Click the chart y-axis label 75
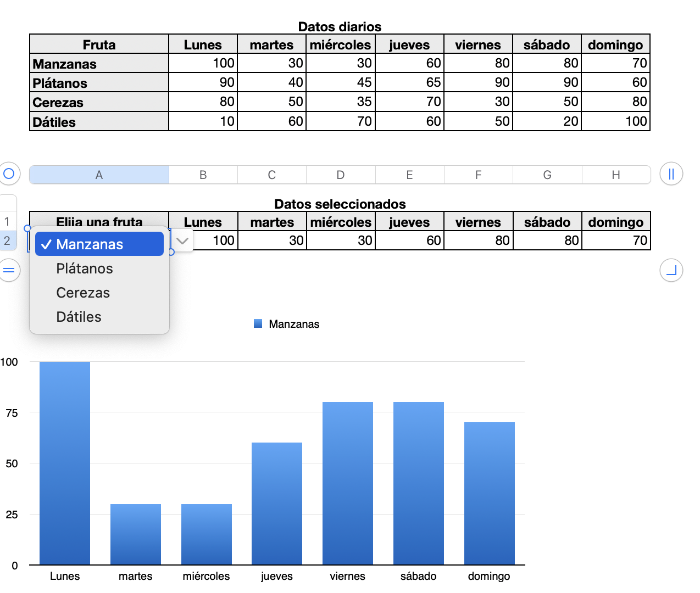The image size is (700, 593). 12,413
